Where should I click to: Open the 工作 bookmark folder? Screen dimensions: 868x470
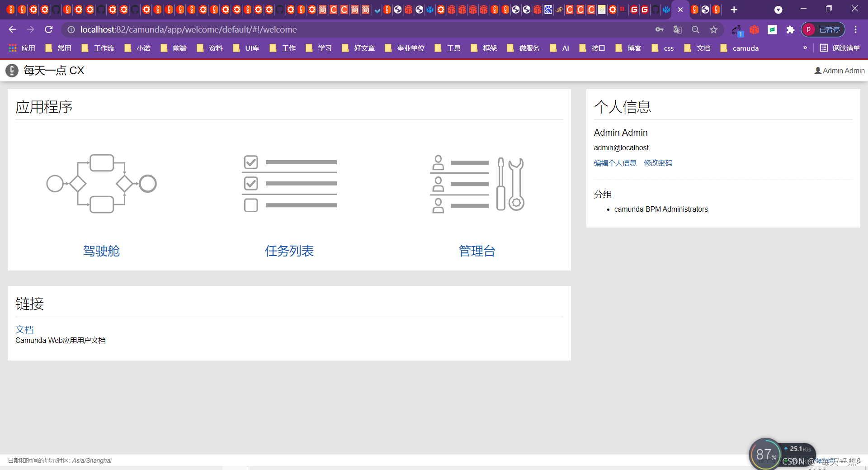tap(283, 48)
